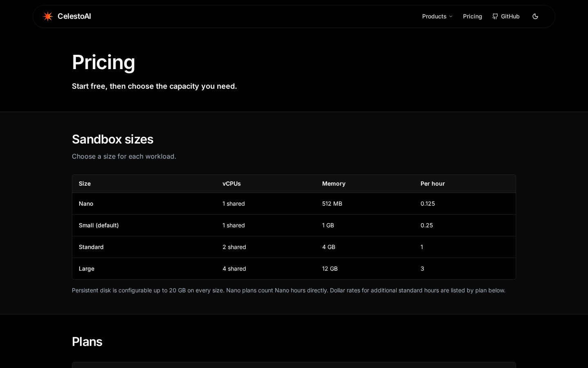Select the Nano size cell
The height and width of the screenshot is (368, 588).
coord(86,204)
